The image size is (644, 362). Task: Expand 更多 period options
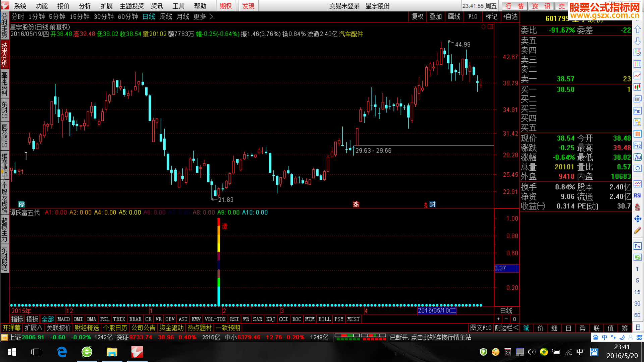pyautogui.click(x=203, y=16)
